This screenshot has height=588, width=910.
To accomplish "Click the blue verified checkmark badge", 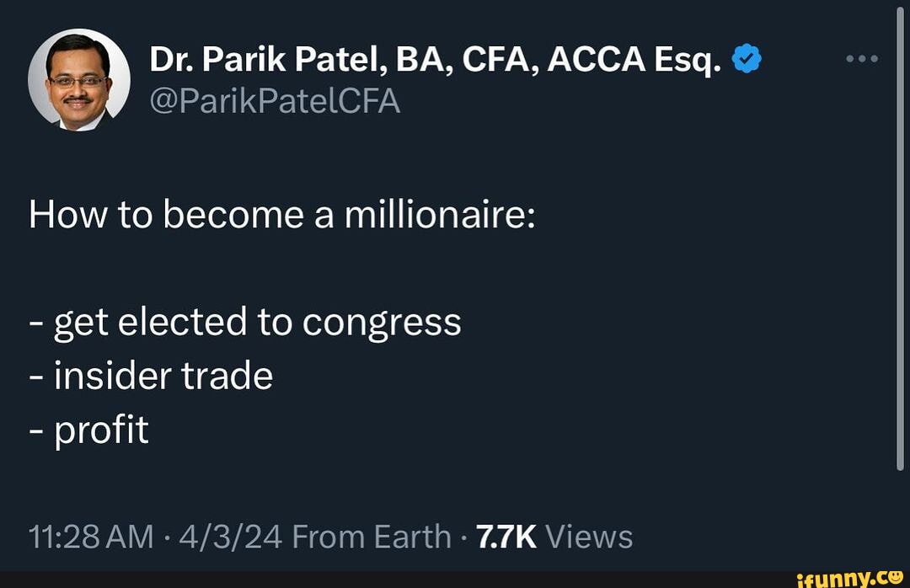I will (x=747, y=58).
